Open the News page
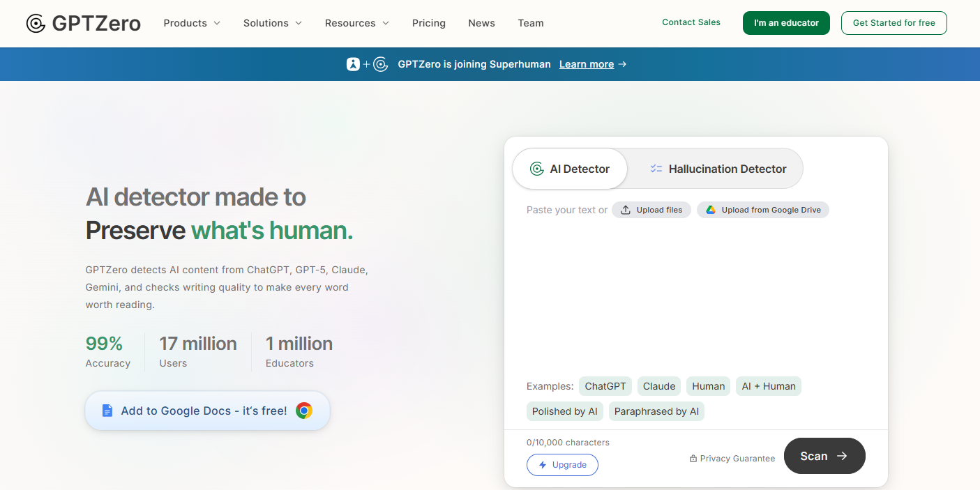The width and height of the screenshot is (980, 490). pyautogui.click(x=482, y=23)
